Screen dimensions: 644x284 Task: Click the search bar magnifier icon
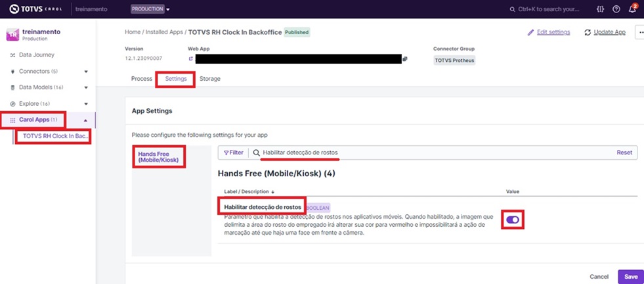point(512,9)
